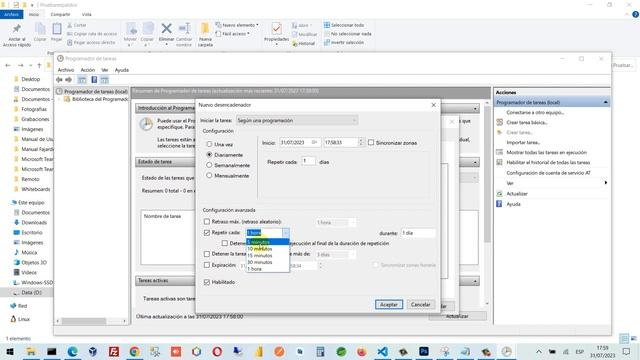Image resolution: width=640 pixels, height=360 pixels.
Task: Click the back arrow in Task Scheduler toolbar
Action: click(60, 80)
